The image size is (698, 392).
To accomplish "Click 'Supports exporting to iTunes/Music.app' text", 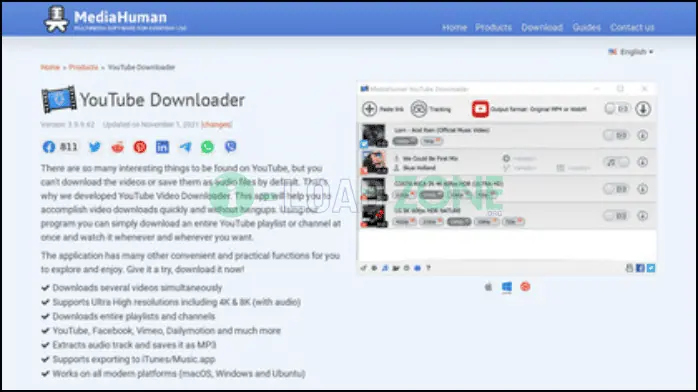I will point(134,359).
